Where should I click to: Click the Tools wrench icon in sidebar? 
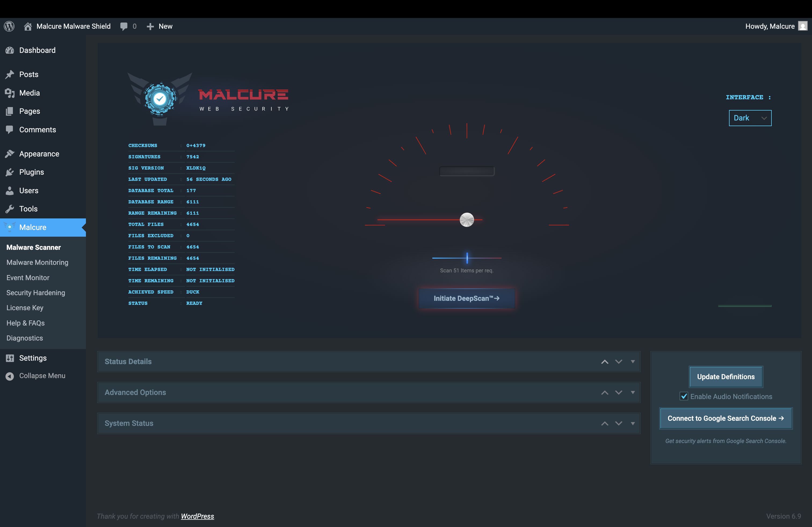tap(10, 209)
